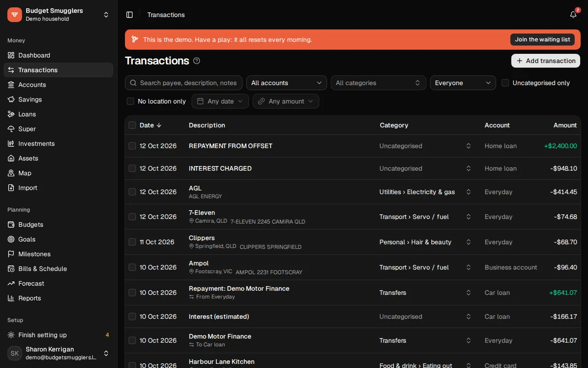Open the Harbour Lane Kitchen transaction
The height and width of the screenshot is (368, 588).
[221, 362]
